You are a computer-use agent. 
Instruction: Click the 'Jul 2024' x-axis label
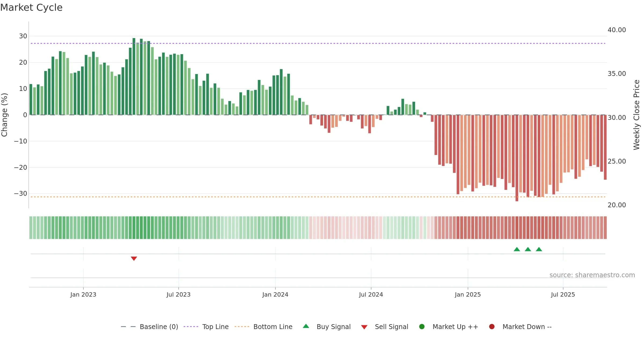click(371, 295)
